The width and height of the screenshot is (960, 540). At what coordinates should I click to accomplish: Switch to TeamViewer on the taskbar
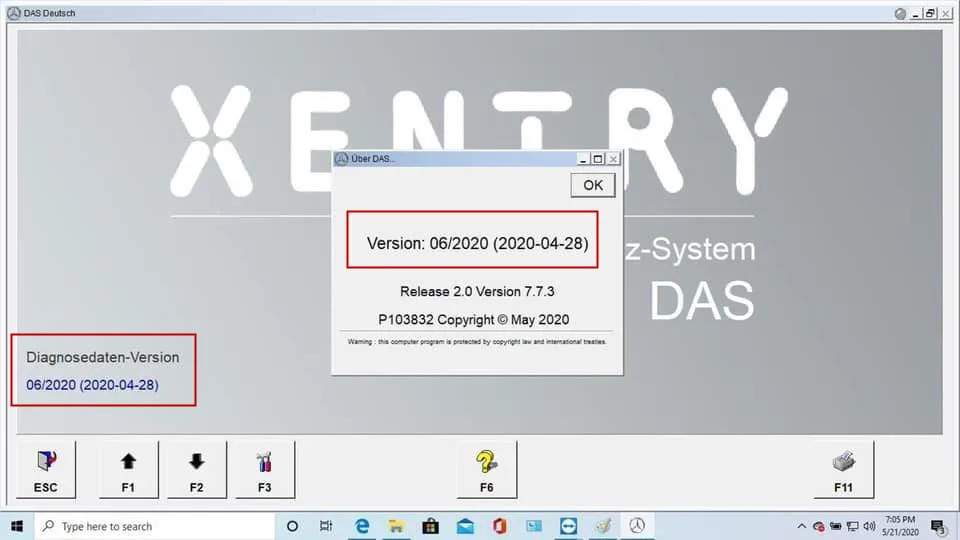click(568, 526)
